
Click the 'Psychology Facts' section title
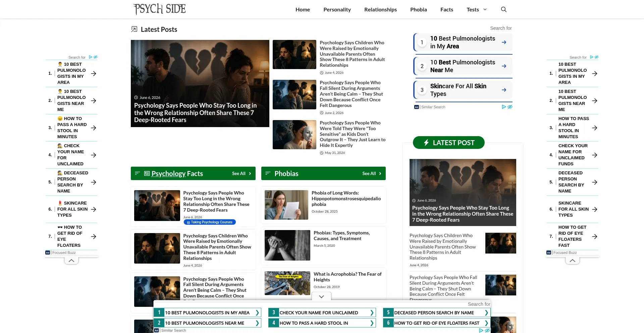pos(177,173)
